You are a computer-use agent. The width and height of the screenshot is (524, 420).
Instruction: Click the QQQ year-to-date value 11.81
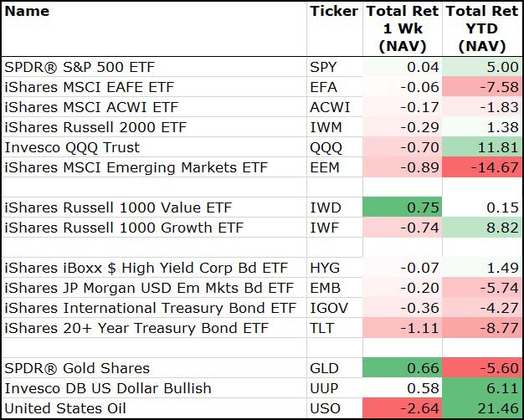coord(482,147)
